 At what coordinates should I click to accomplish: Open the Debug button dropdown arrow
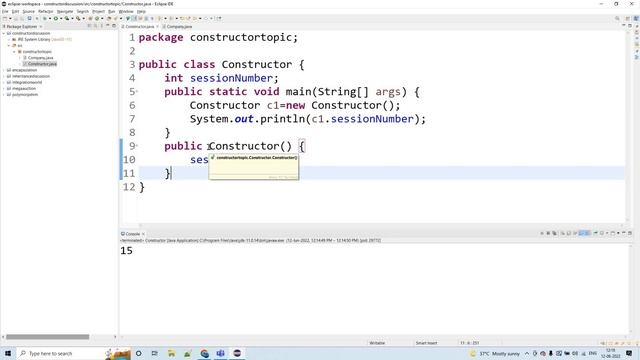coord(50,18)
